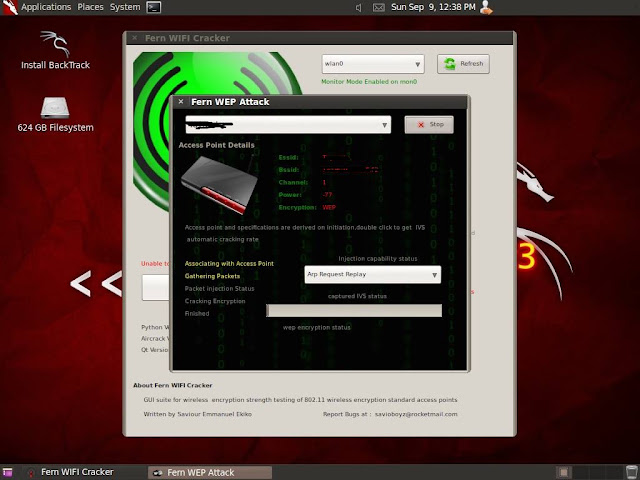Click the date and time clock

[433, 7]
